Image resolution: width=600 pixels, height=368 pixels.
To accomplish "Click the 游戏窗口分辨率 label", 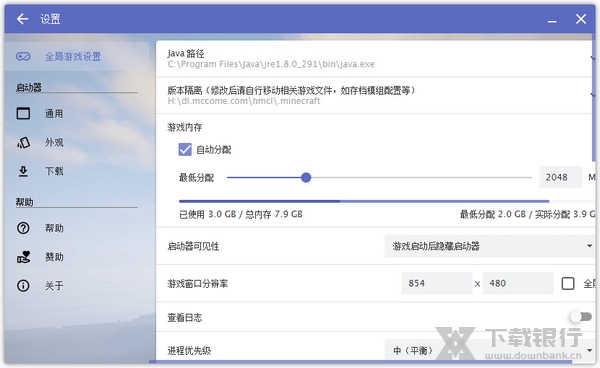I will [x=197, y=283].
